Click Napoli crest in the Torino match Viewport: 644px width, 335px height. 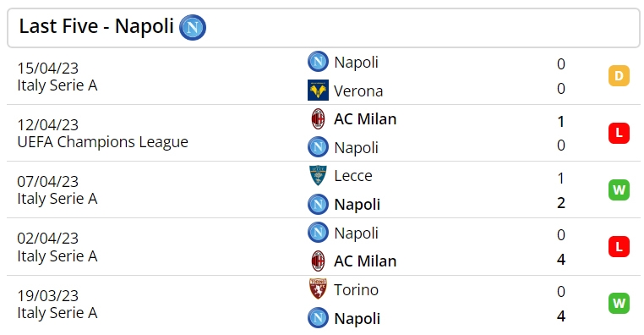coord(318,318)
